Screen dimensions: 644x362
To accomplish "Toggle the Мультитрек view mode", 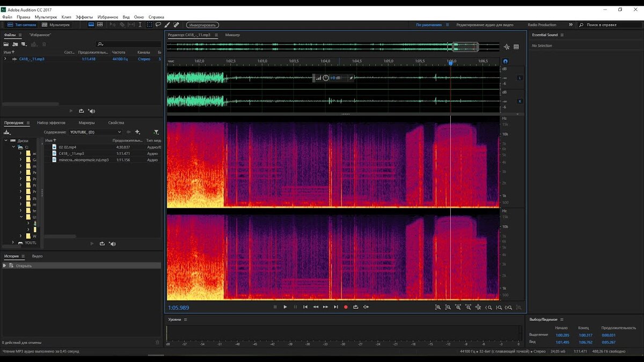I will (56, 25).
